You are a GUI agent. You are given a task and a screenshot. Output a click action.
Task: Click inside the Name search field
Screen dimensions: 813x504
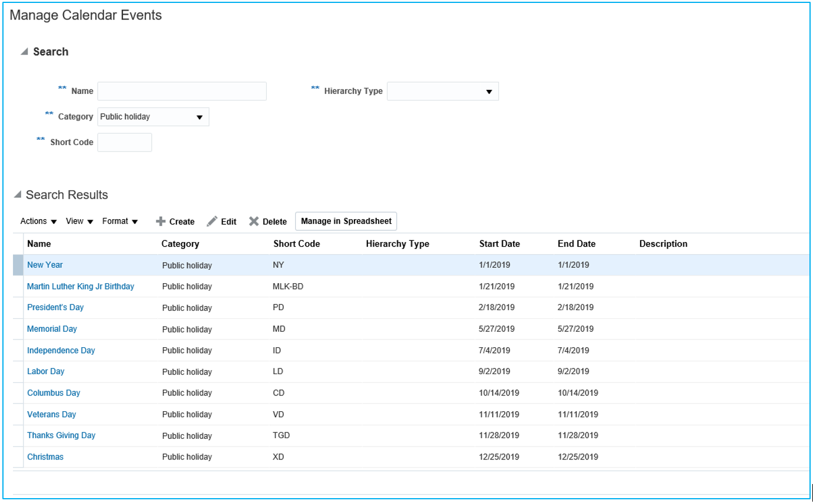pos(182,91)
